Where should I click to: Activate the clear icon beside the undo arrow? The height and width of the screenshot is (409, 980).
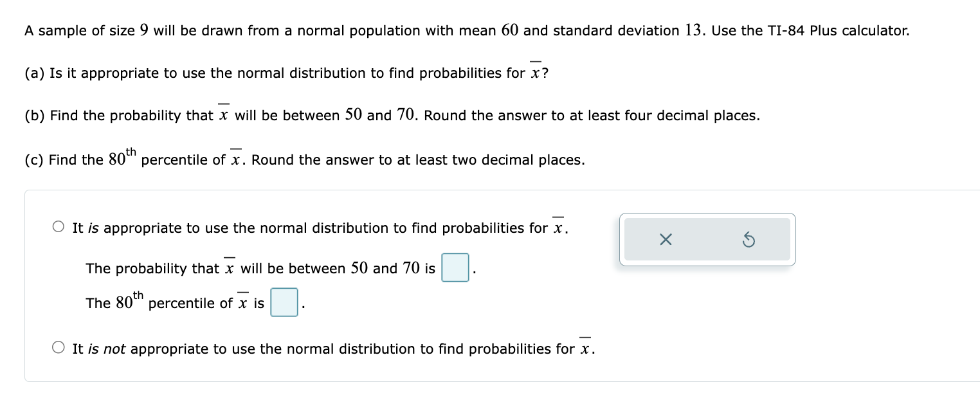click(x=666, y=239)
